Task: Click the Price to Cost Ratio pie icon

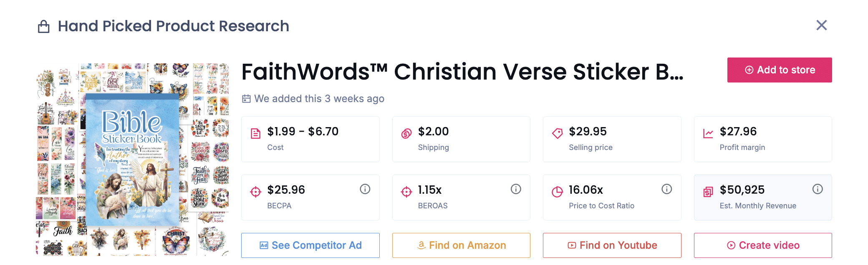Action: [x=557, y=192]
